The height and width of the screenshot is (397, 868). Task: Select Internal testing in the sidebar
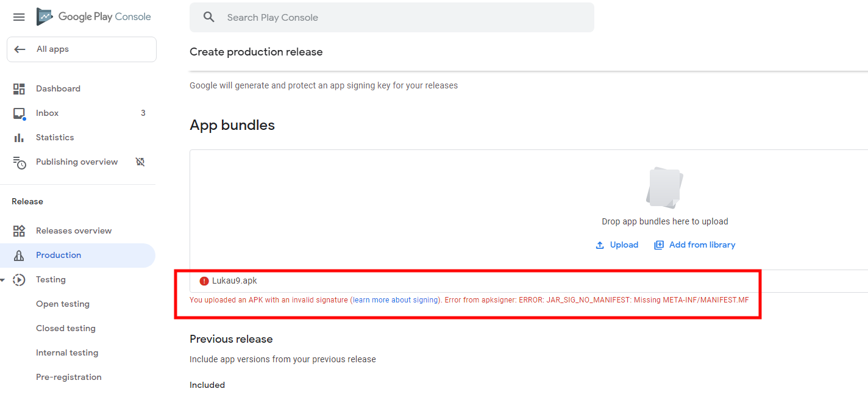click(x=67, y=352)
